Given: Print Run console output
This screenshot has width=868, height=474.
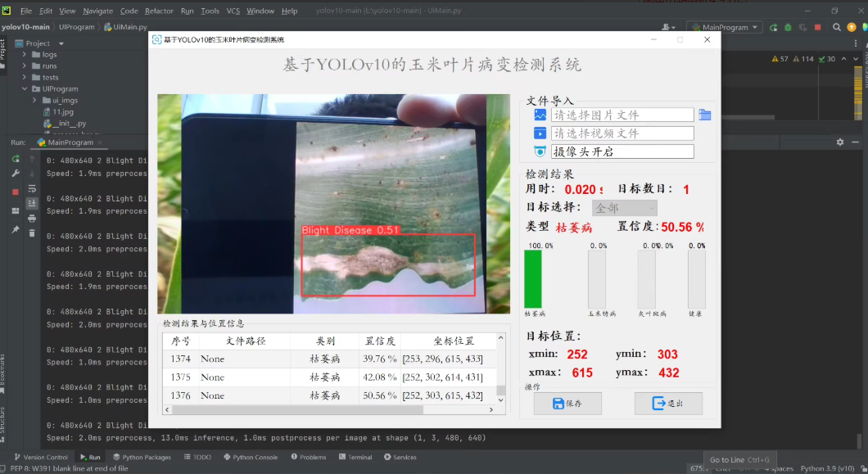Looking at the screenshot, I should pos(32,219).
